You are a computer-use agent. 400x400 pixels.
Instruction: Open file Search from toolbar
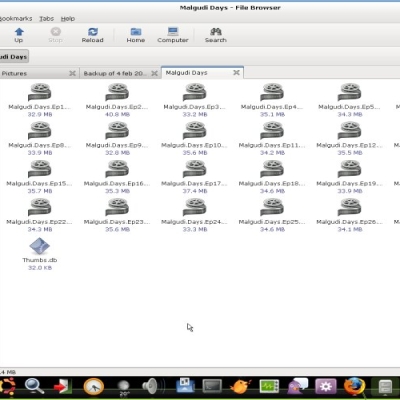point(216,35)
